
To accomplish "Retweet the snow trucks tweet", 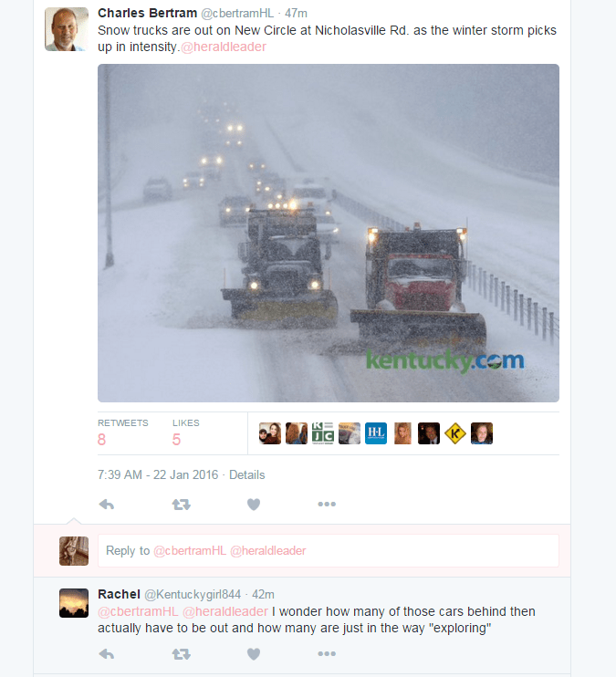I will pos(181,505).
